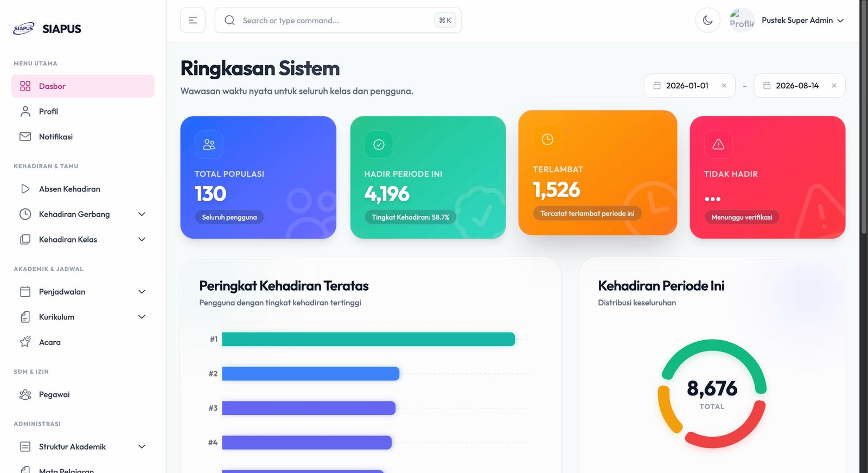Screen dimensions: 868x473
Task: Click the Kurikulum document icon
Action: (25, 317)
